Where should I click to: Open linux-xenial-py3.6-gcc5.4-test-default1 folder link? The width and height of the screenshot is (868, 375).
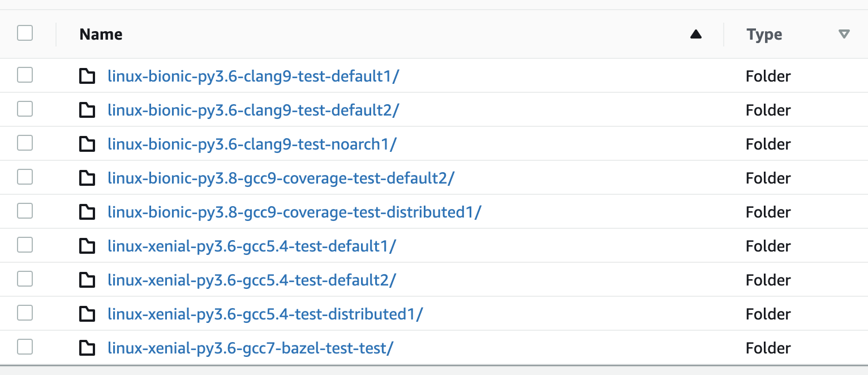pyautogui.click(x=252, y=246)
